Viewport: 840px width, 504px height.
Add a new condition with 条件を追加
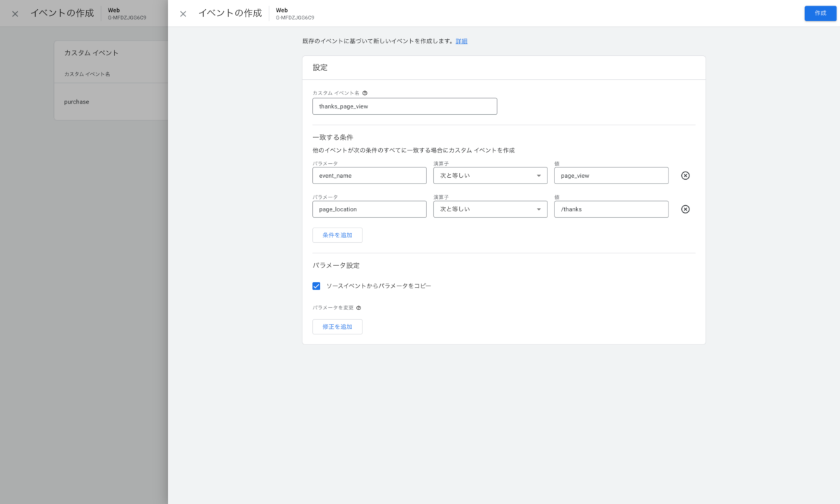point(337,234)
